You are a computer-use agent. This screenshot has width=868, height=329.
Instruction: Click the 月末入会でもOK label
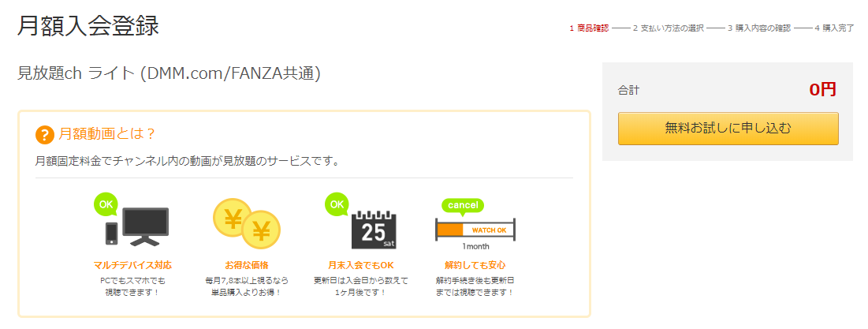click(361, 265)
